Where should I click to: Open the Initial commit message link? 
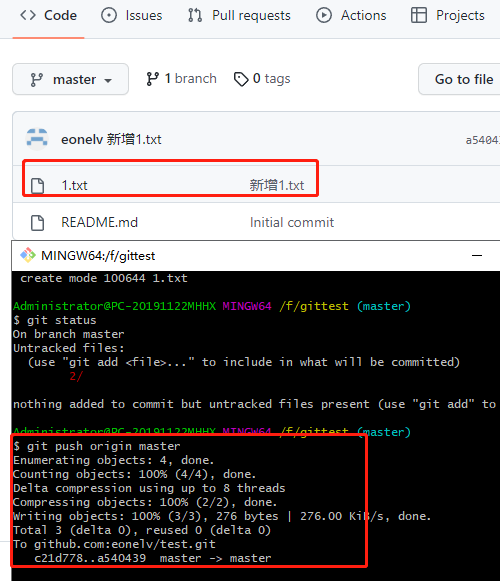point(292,222)
